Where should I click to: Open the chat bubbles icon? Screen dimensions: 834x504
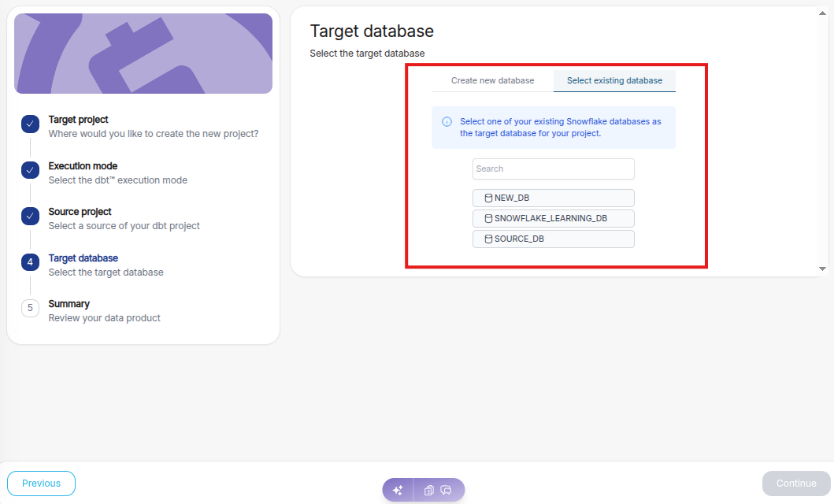click(446, 490)
